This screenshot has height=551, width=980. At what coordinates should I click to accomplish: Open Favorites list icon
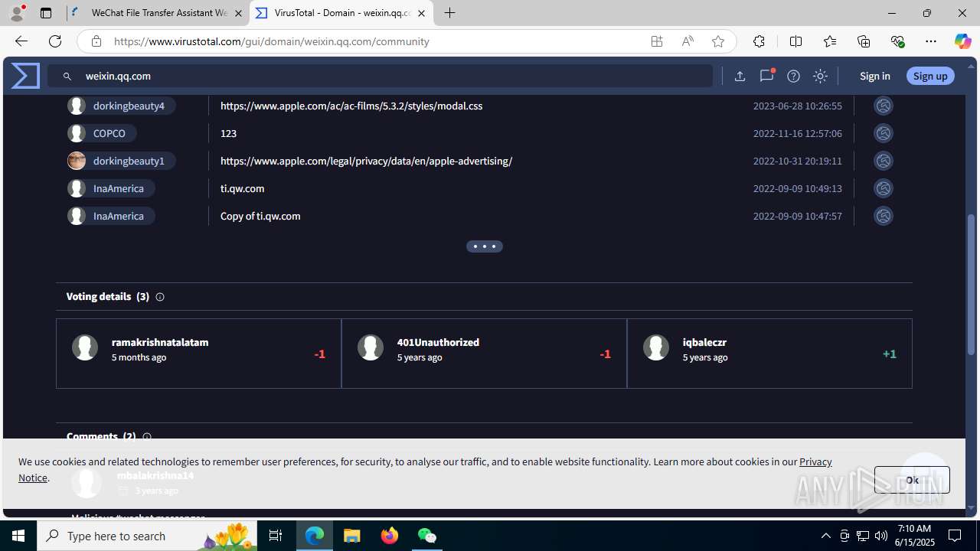point(830,41)
